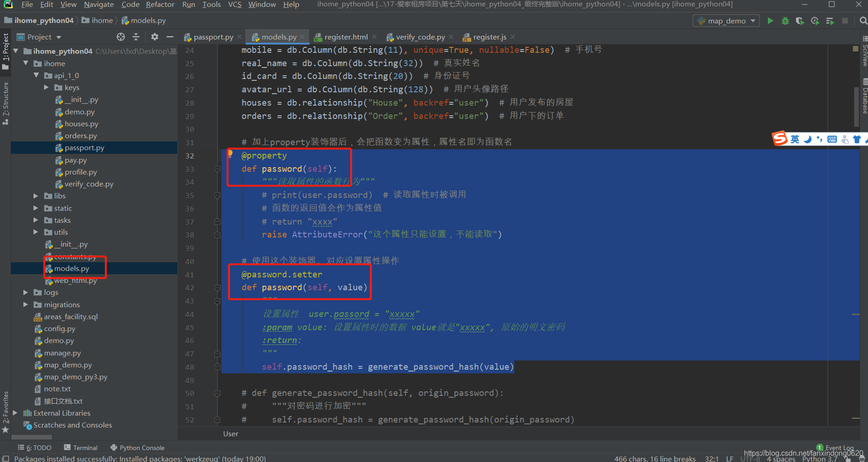
Task: Open Python Console tool window
Action: (x=137, y=447)
